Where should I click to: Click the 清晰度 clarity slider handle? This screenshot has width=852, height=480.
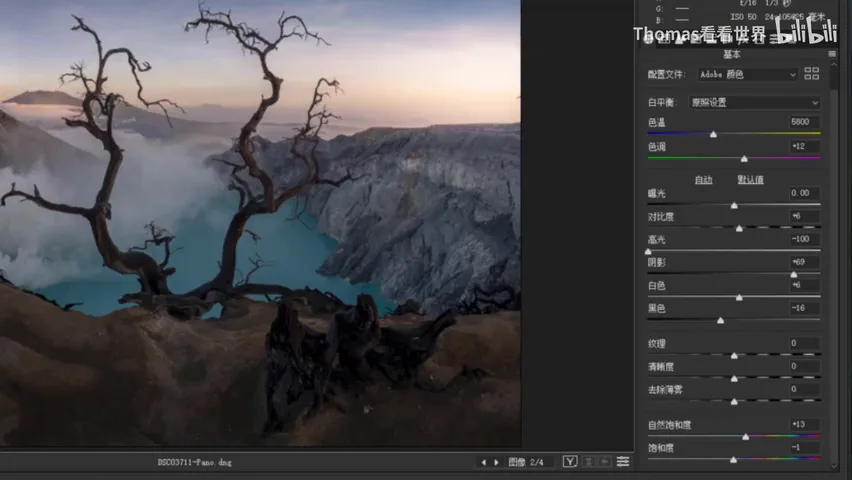[x=734, y=378]
